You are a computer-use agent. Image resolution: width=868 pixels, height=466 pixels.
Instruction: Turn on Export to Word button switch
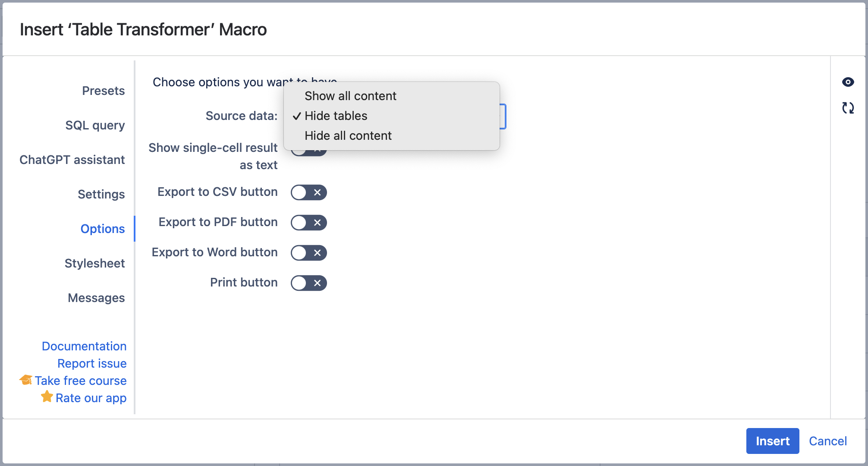point(308,253)
